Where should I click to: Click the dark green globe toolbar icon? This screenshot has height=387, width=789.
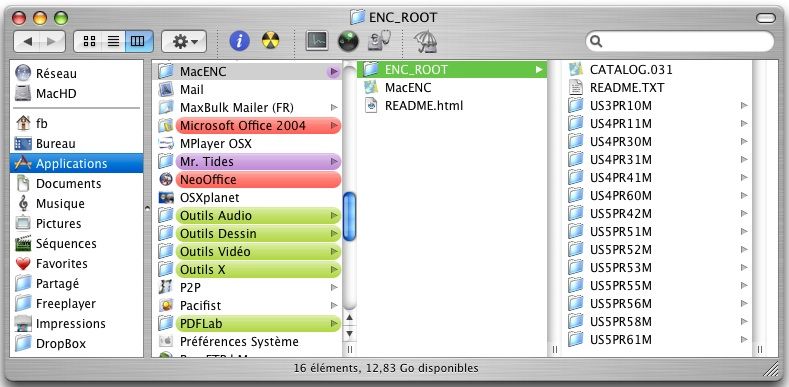(x=348, y=42)
